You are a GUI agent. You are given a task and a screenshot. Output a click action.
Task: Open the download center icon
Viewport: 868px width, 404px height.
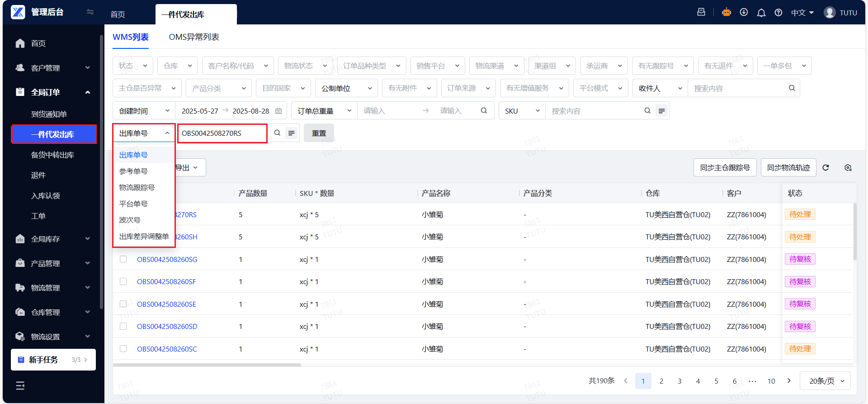[744, 13]
